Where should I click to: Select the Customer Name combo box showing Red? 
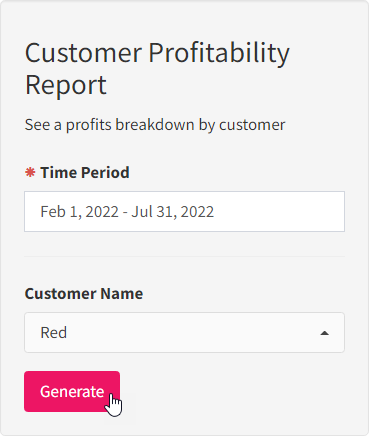pos(184,332)
